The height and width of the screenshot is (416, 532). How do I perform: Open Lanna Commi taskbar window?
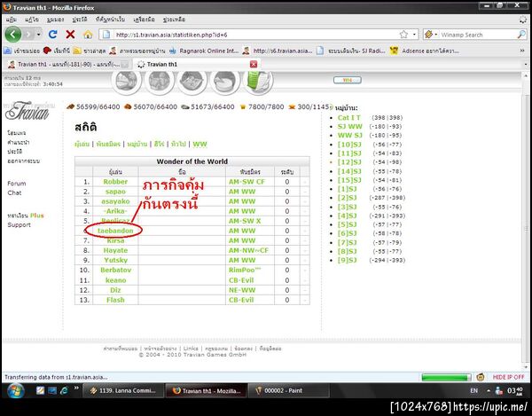[123, 391]
